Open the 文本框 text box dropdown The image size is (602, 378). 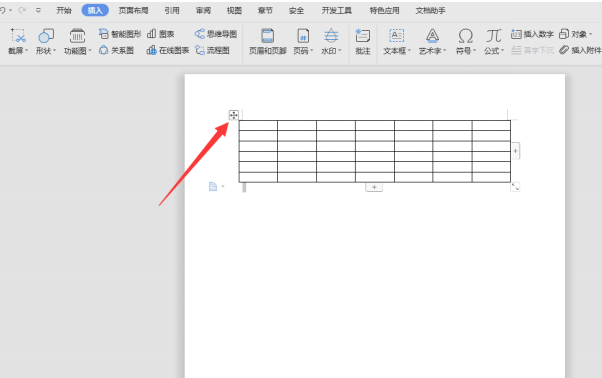[x=409, y=51]
